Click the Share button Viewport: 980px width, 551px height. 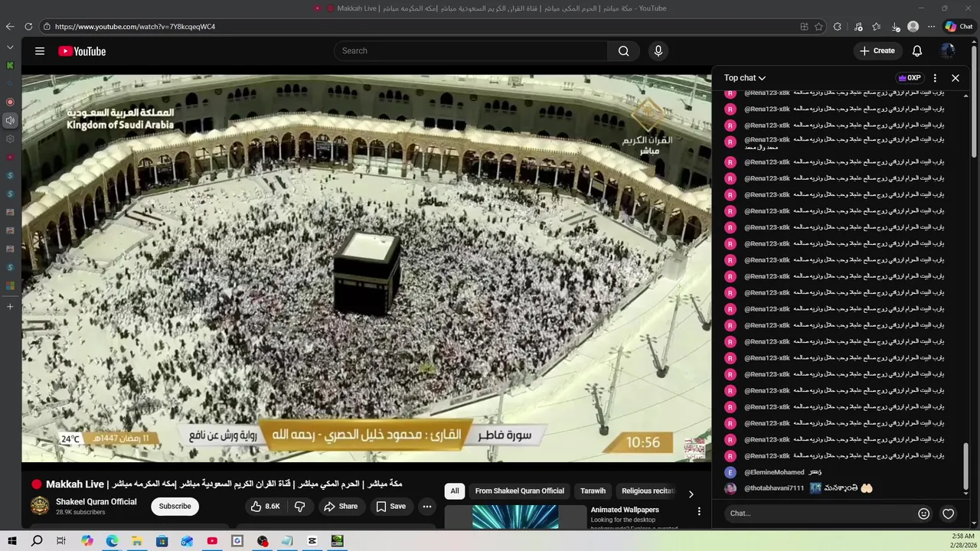341,506
